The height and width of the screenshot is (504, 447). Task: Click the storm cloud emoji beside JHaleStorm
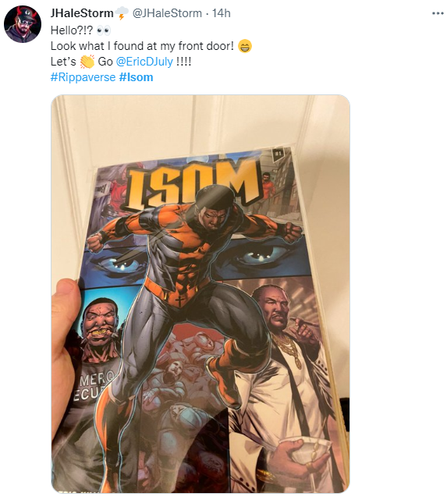(x=122, y=13)
